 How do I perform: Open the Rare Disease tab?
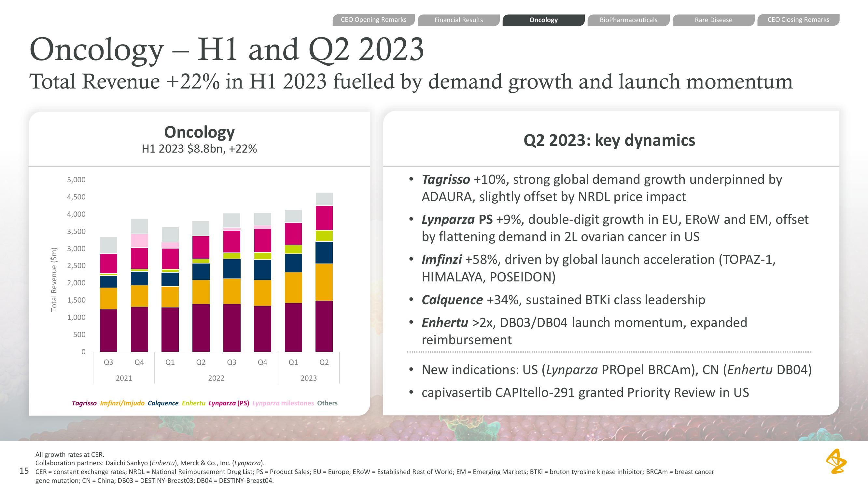(x=713, y=20)
